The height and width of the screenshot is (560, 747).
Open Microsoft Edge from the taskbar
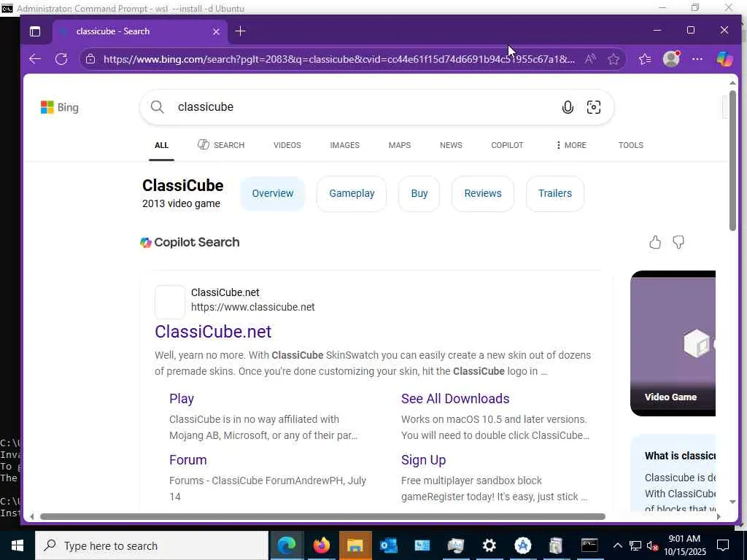[286, 545]
